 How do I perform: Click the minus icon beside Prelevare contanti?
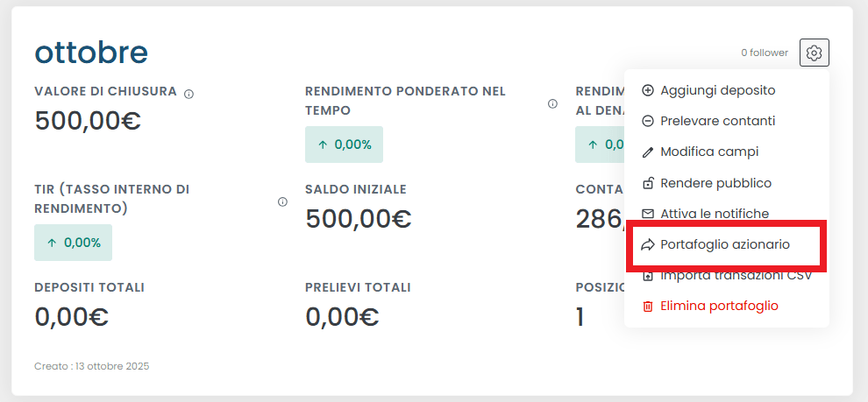[648, 121]
